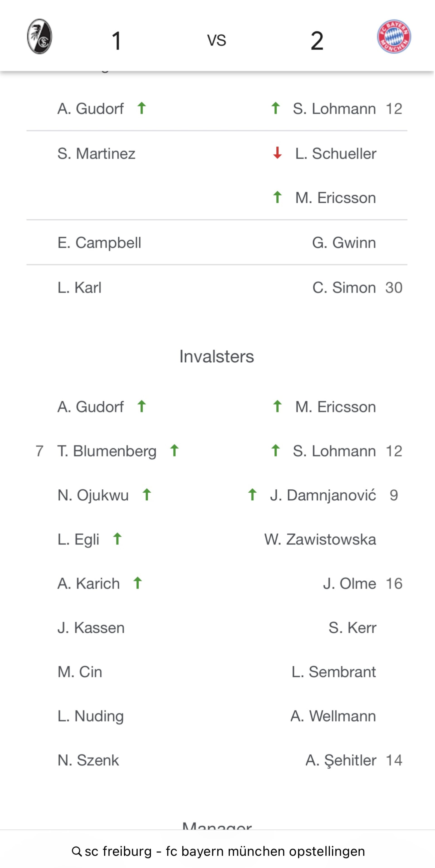Tap green arrow beside J. Damnjanović
The height and width of the screenshot is (868, 435).
[252, 495]
